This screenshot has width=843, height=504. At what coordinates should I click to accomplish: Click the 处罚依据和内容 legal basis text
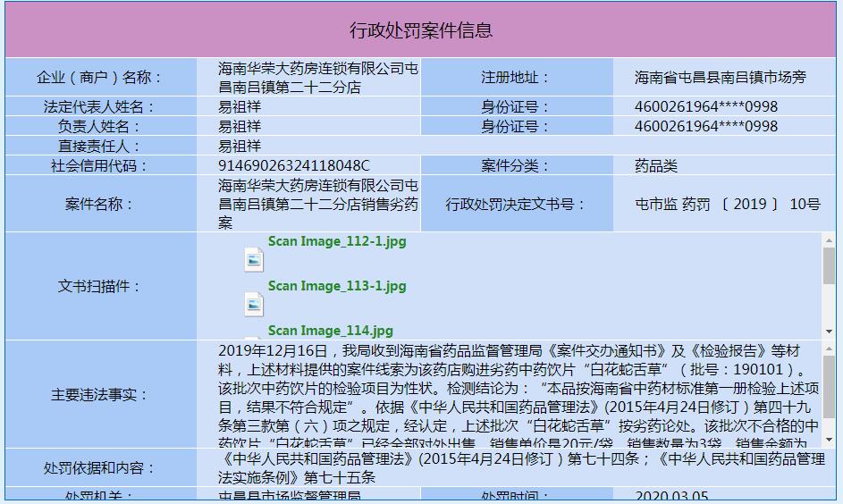point(521,468)
